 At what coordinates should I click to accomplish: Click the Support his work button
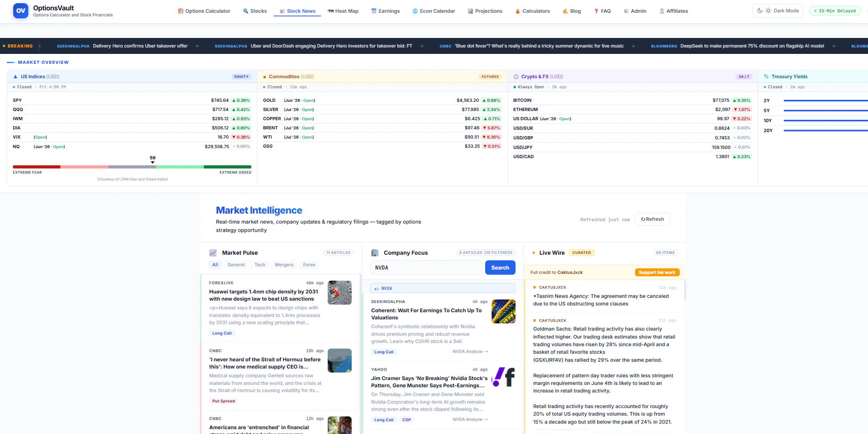(657, 272)
